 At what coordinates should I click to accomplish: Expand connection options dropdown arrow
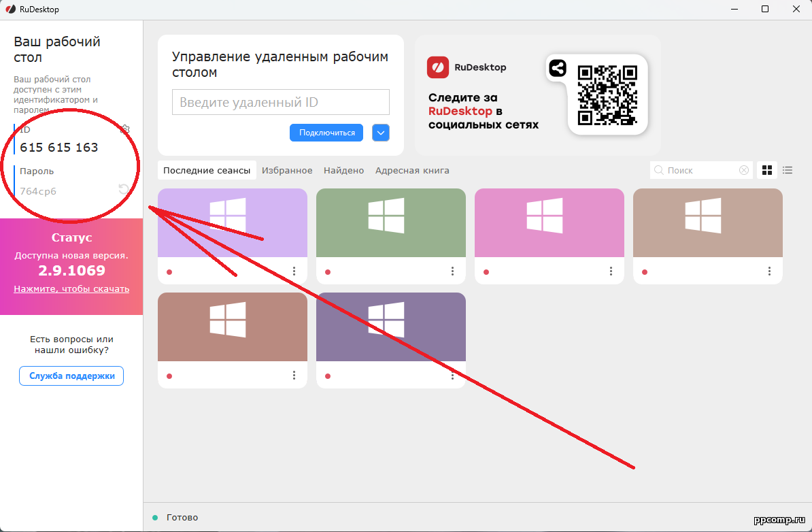tap(381, 133)
